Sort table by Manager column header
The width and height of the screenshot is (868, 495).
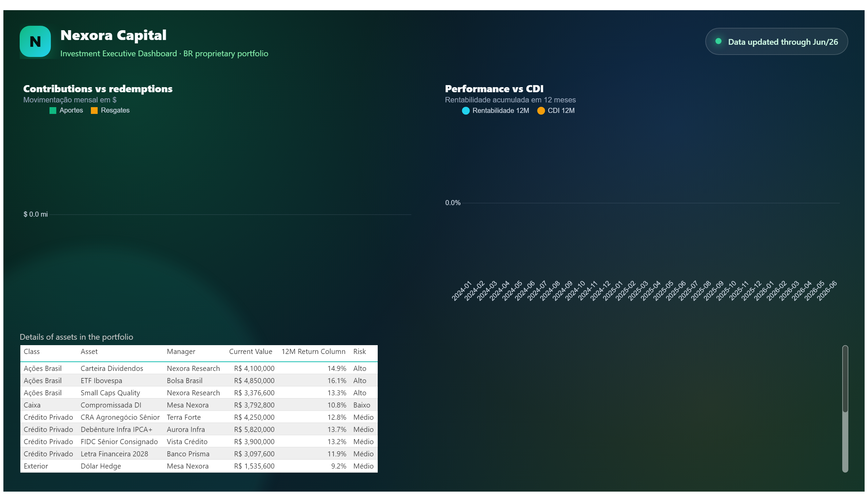pyautogui.click(x=181, y=352)
